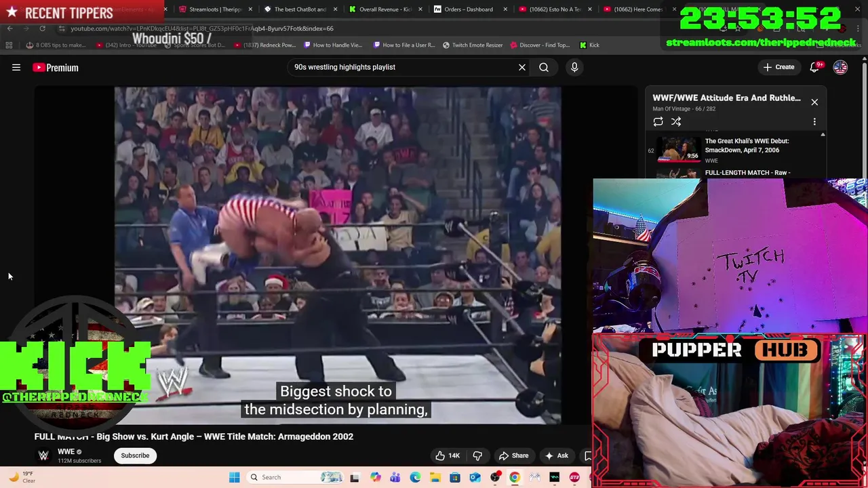Click the magnifier search button
The image size is (868, 488).
pos(544,67)
